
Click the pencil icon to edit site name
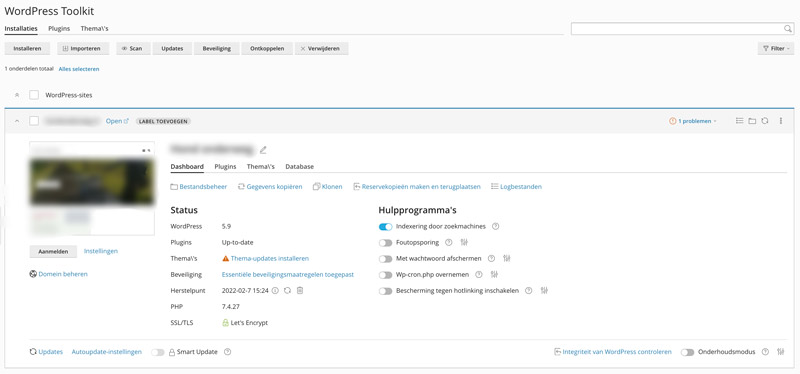[x=263, y=149]
